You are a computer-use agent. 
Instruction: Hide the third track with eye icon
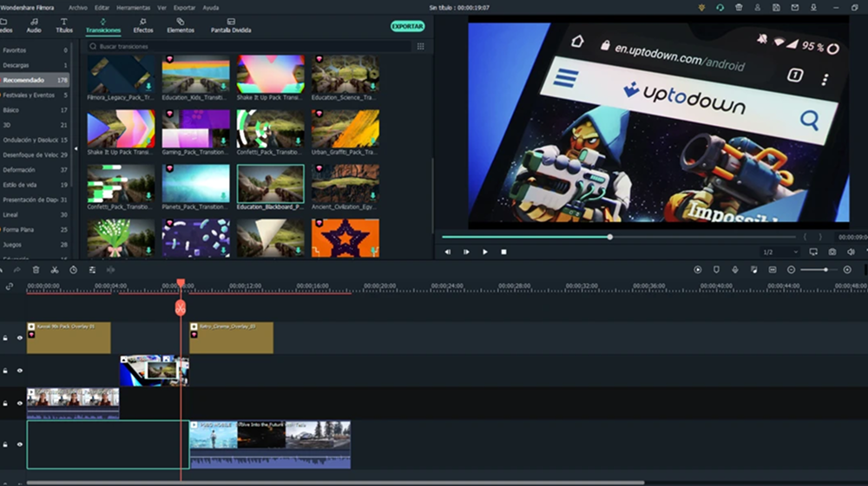point(20,404)
